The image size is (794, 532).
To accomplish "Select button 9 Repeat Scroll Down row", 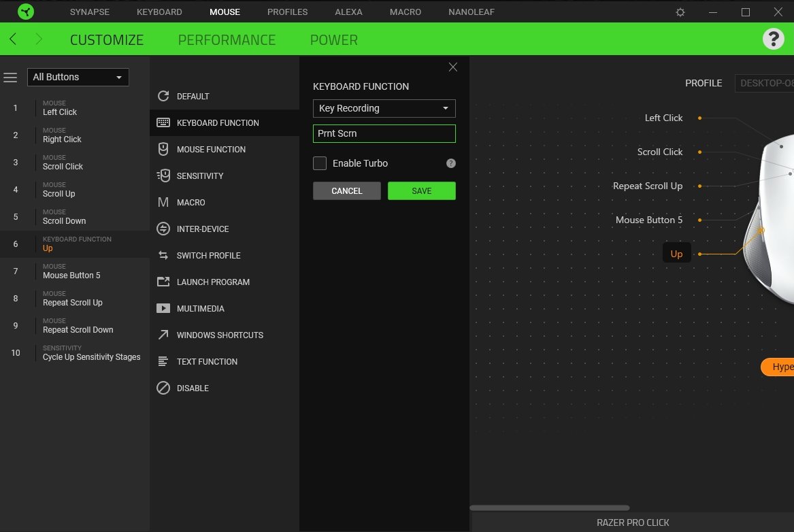I will pyautogui.click(x=75, y=326).
